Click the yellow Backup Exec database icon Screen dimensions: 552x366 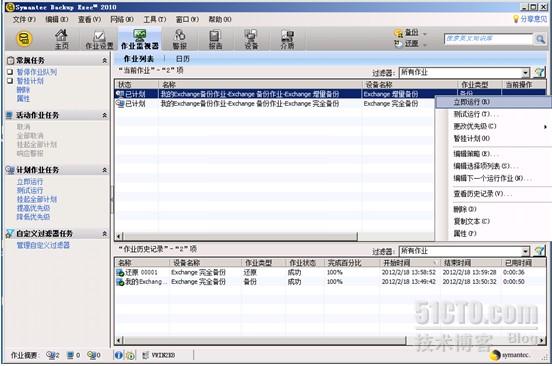[24, 38]
